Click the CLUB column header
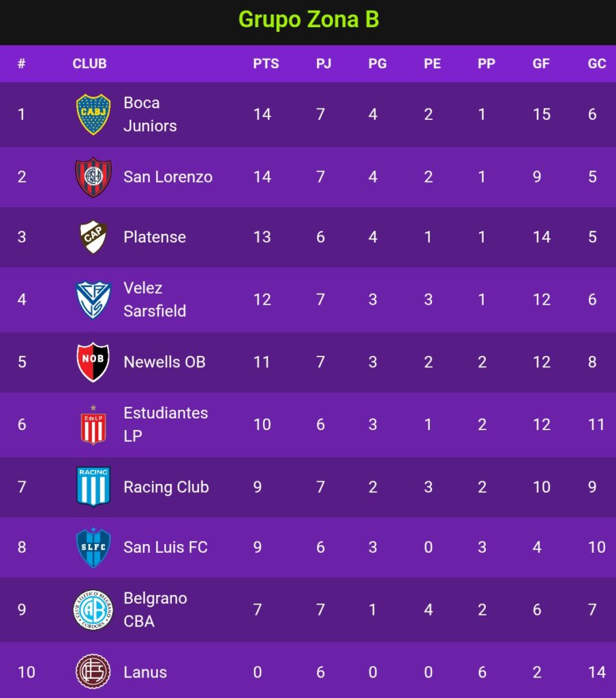The width and height of the screenshot is (616, 698). click(89, 63)
